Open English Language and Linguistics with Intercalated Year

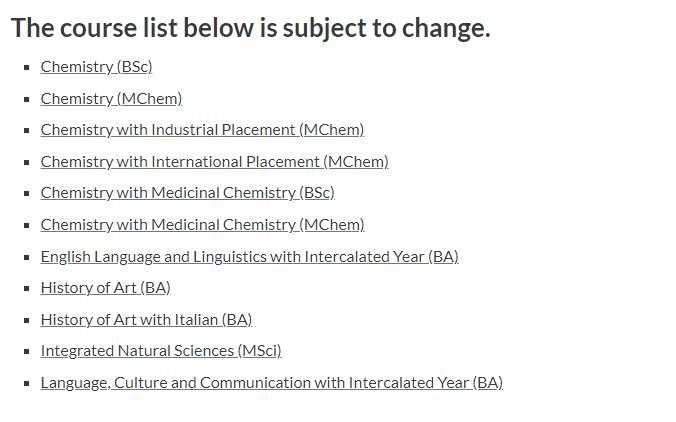coord(250,256)
